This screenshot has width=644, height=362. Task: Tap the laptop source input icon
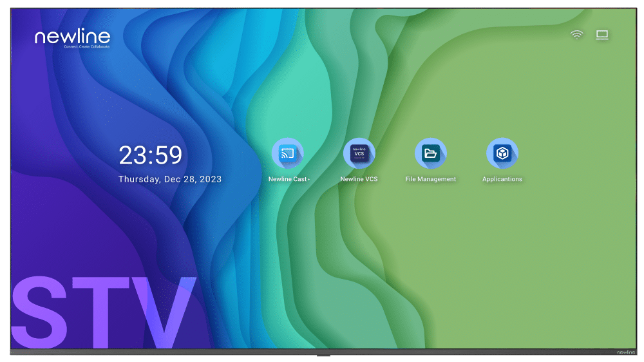602,35
